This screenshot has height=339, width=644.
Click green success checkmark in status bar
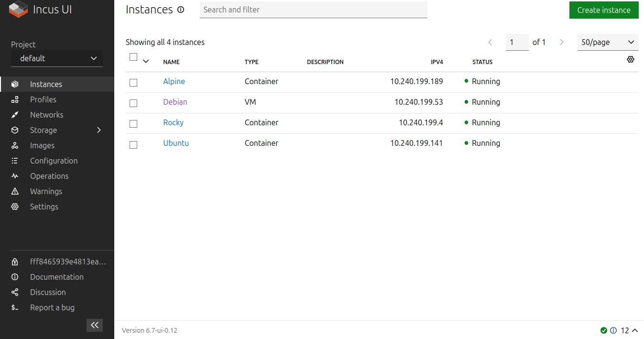pos(604,330)
